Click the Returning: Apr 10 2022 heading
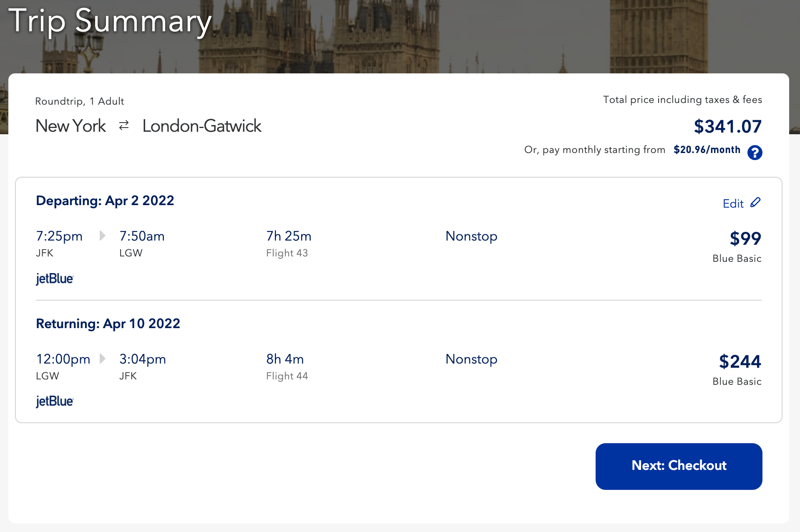Viewport: 800px width, 532px height. pyautogui.click(x=108, y=324)
